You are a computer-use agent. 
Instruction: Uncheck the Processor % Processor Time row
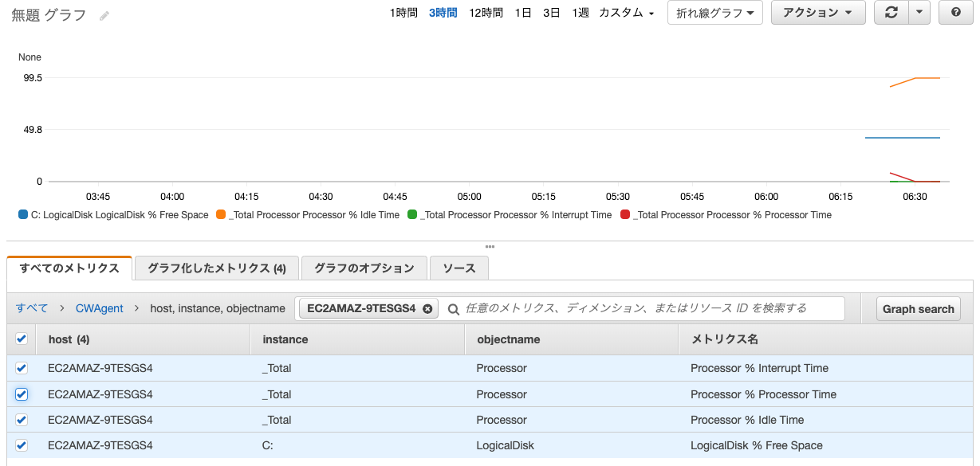[x=20, y=394]
